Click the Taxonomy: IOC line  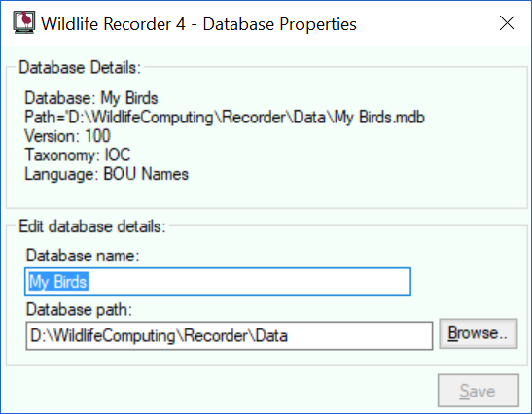click(x=78, y=155)
